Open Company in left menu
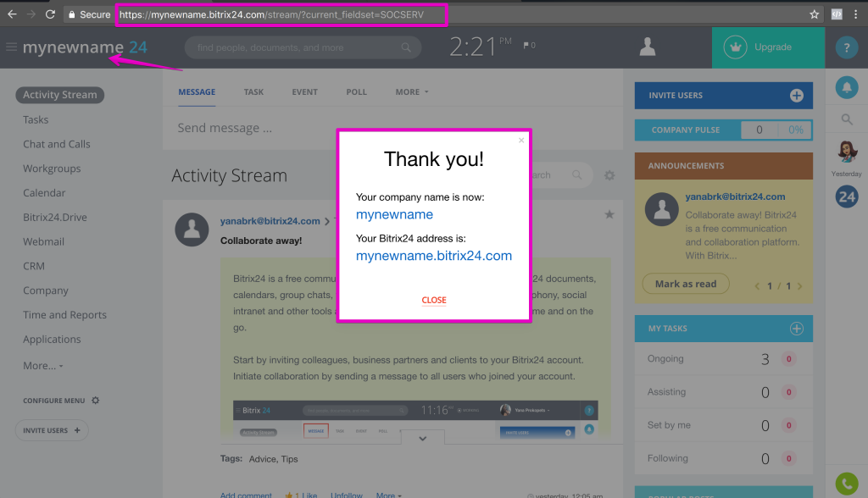The height and width of the screenshot is (498, 868). [46, 290]
